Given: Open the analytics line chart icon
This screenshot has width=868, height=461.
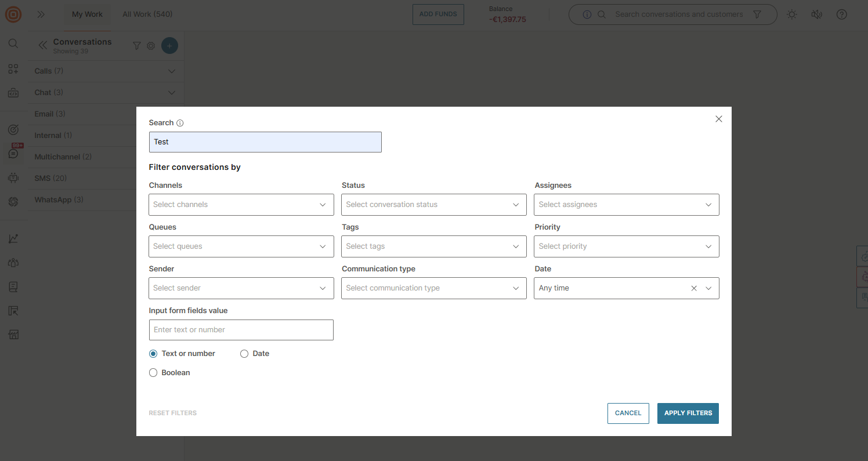Looking at the screenshot, I should (x=13, y=238).
